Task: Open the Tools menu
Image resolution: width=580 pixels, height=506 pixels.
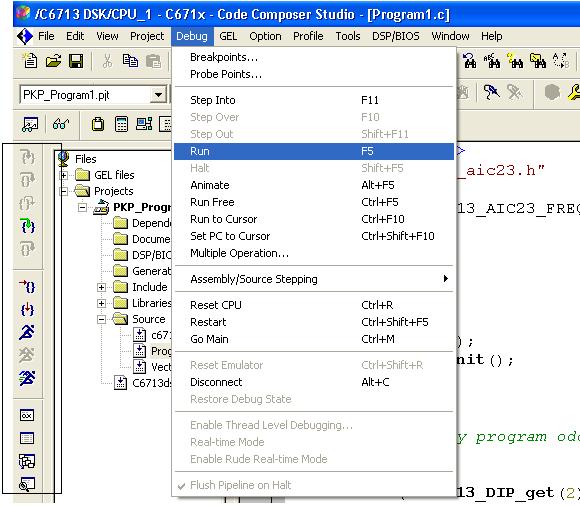Action: coord(348,36)
